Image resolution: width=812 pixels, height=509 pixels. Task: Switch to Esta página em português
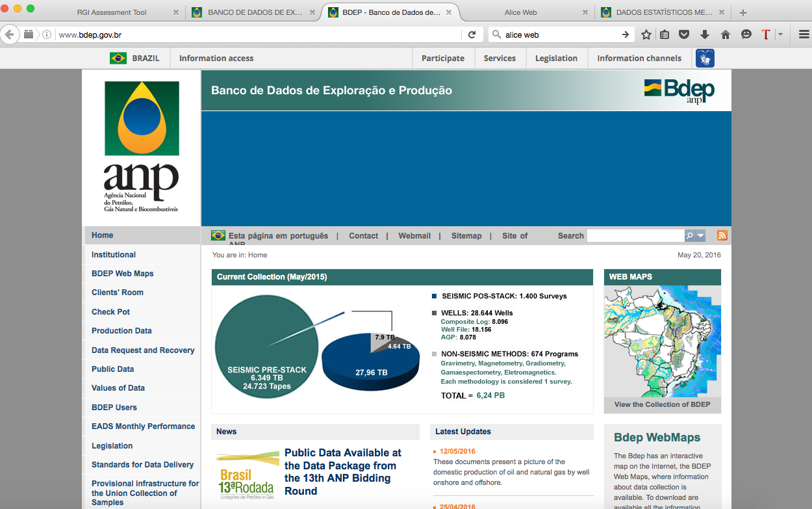[x=278, y=236]
